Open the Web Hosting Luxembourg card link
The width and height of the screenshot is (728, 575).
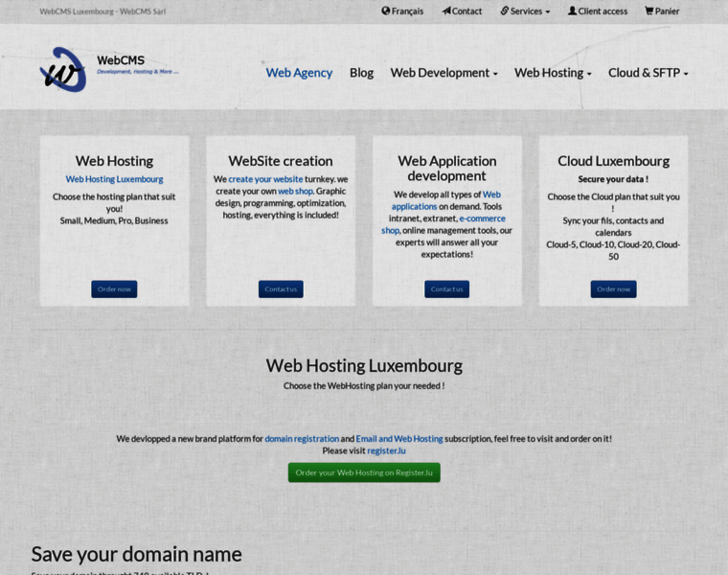pyautogui.click(x=114, y=179)
